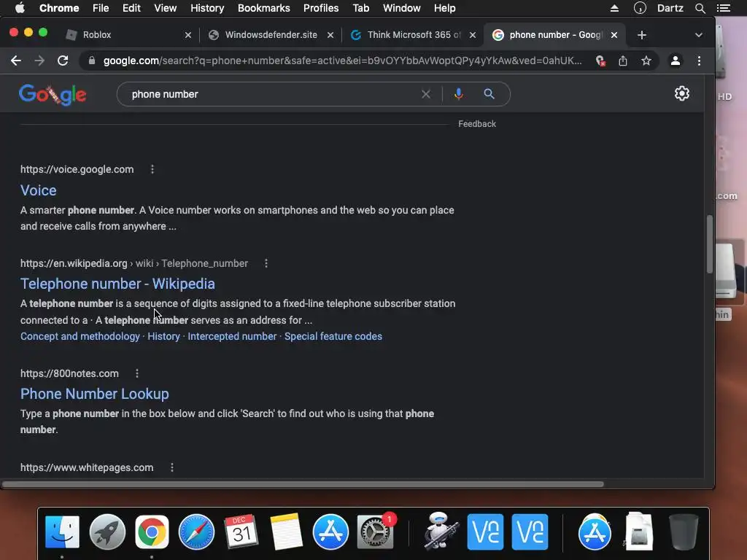Click the blocked pop-up icon in address bar
The width and height of the screenshot is (747, 560).
pyautogui.click(x=600, y=61)
